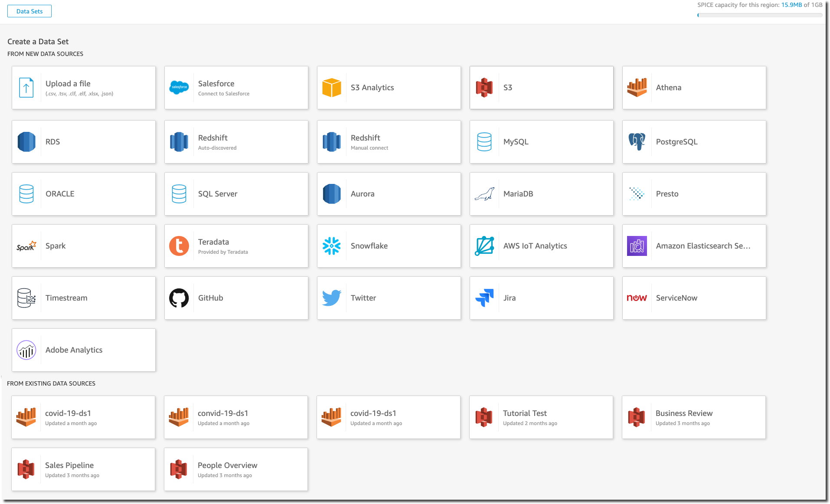
Task: Pick the ORACLE label
Action: 60,194
